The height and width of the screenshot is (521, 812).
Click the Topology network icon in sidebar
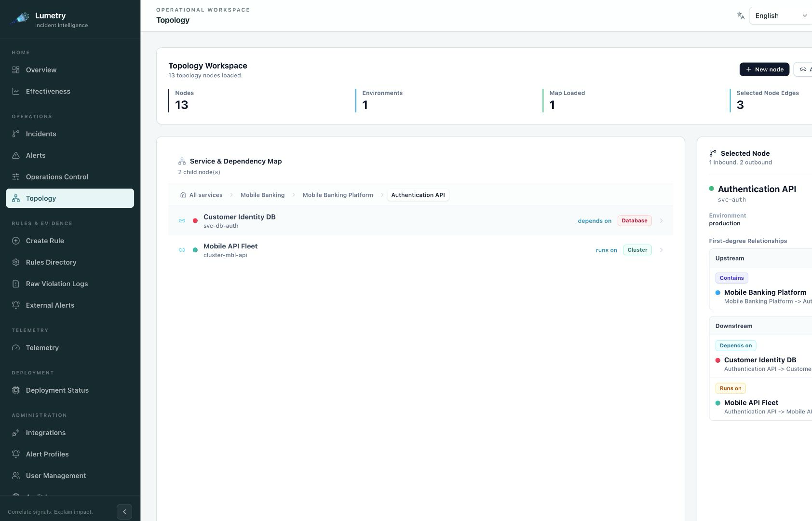click(16, 198)
